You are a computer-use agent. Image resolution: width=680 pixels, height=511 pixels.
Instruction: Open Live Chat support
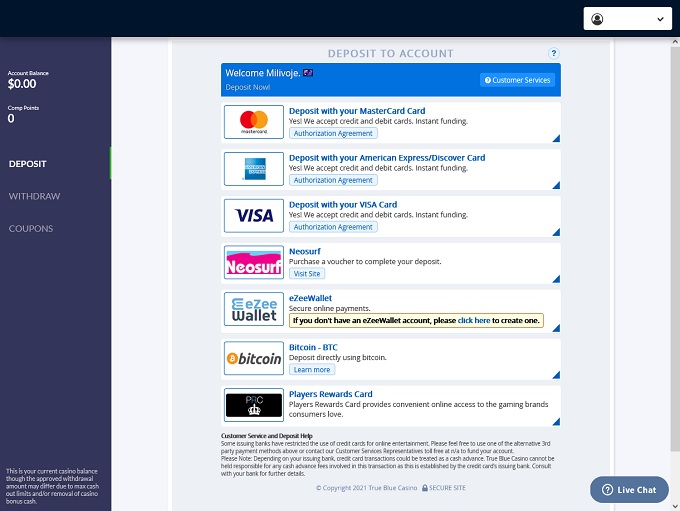pos(629,490)
